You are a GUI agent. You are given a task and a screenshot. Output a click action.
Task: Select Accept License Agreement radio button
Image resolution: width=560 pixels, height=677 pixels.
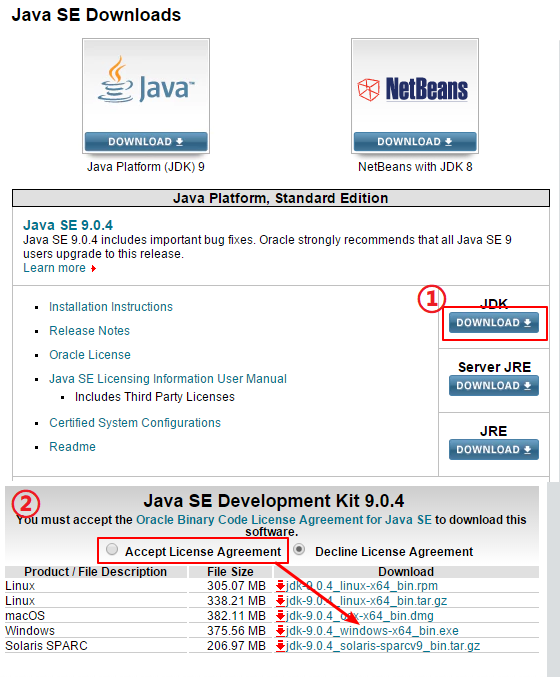click(x=112, y=549)
